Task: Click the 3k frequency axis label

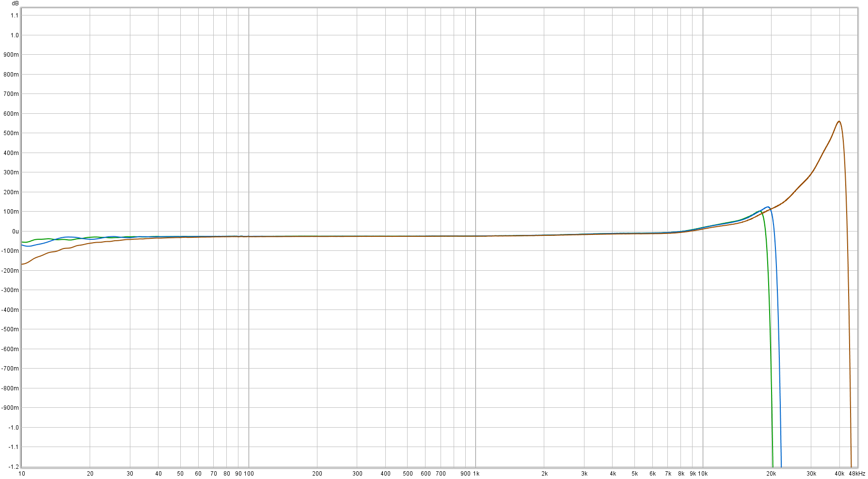Action: 584,474
